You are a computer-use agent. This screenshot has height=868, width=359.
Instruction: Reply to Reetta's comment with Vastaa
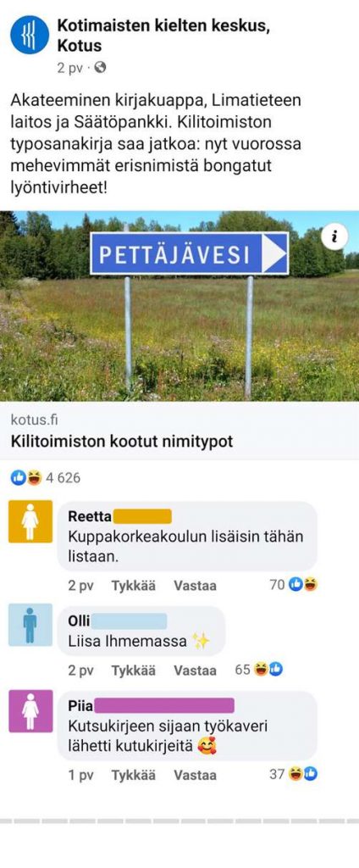pos(195,586)
